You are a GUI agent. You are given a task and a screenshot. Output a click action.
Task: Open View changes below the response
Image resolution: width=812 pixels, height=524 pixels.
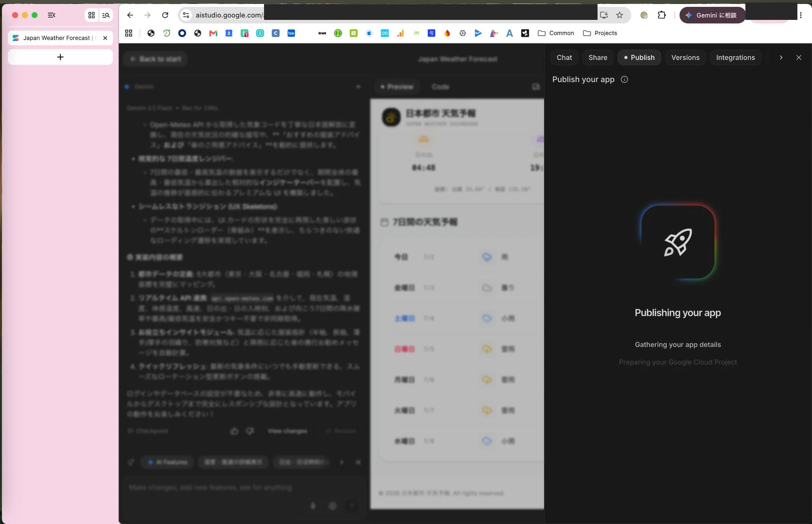click(287, 431)
